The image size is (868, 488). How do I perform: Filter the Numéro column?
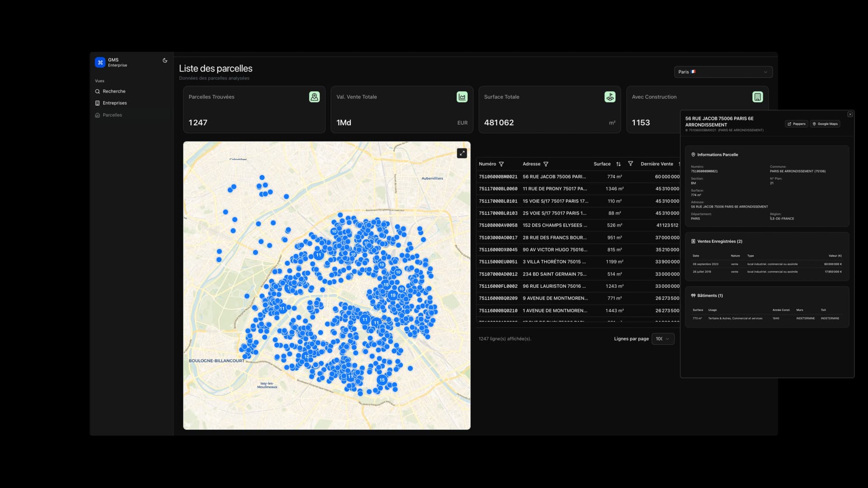click(501, 164)
